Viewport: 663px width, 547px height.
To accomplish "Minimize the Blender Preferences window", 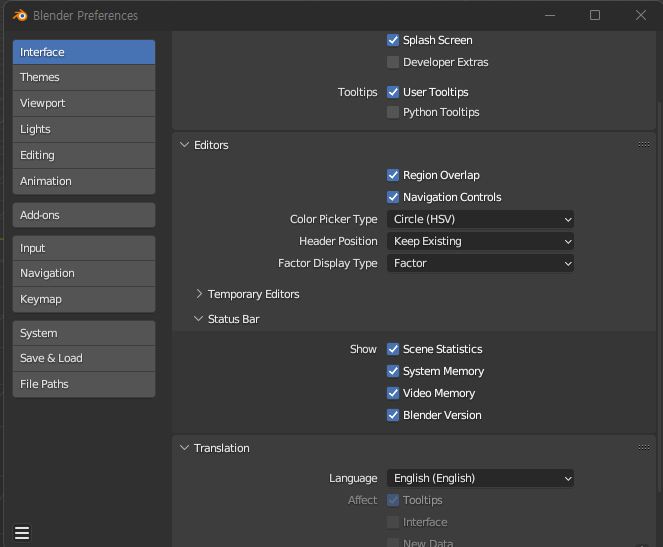I will 550,16.
